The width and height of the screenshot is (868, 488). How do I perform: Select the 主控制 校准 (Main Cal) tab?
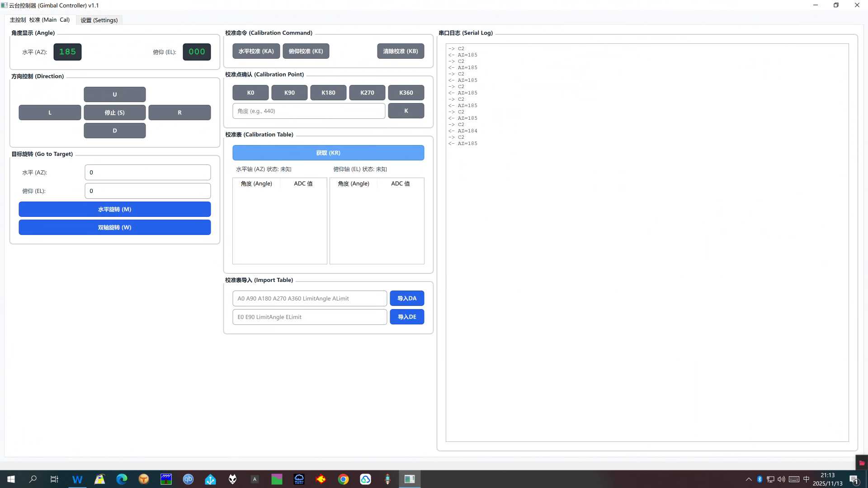click(x=40, y=20)
